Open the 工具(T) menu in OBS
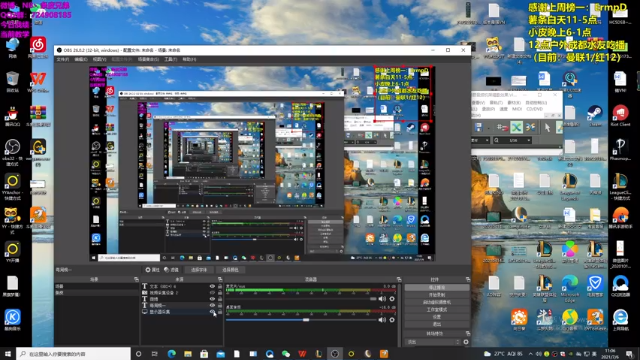 tap(171, 59)
